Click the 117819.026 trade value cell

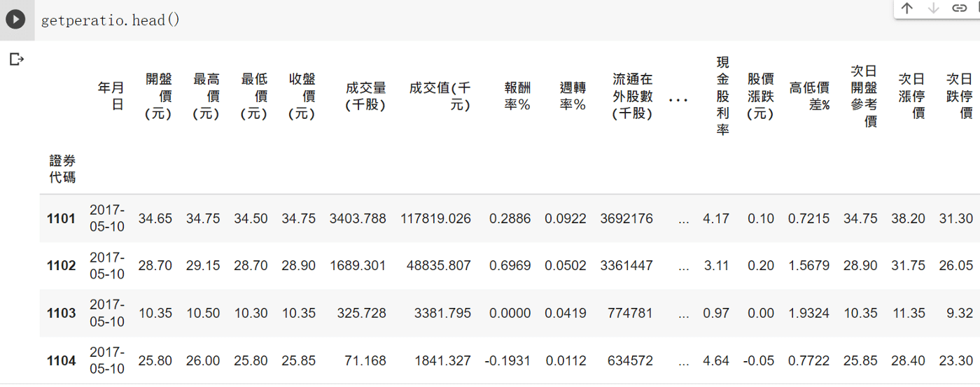coord(435,219)
